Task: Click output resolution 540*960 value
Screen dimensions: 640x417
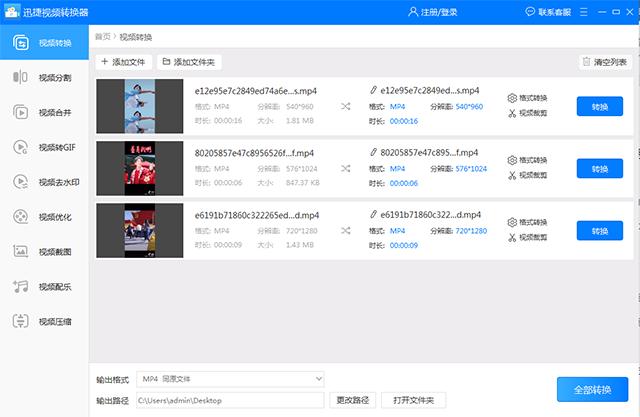Action: pos(469,106)
